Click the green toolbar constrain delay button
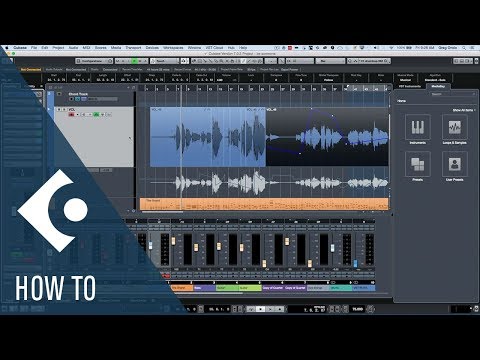 point(135,61)
